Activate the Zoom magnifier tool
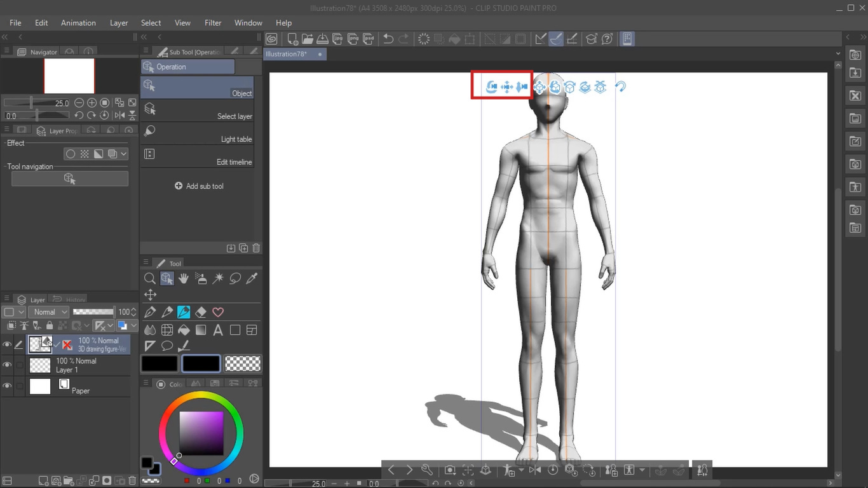 150,278
